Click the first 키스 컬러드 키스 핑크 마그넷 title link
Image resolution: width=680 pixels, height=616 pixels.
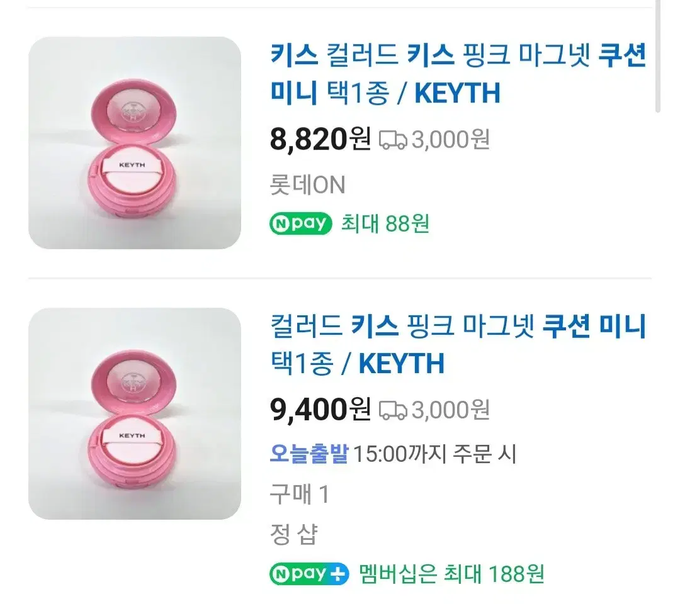pyautogui.click(x=458, y=74)
